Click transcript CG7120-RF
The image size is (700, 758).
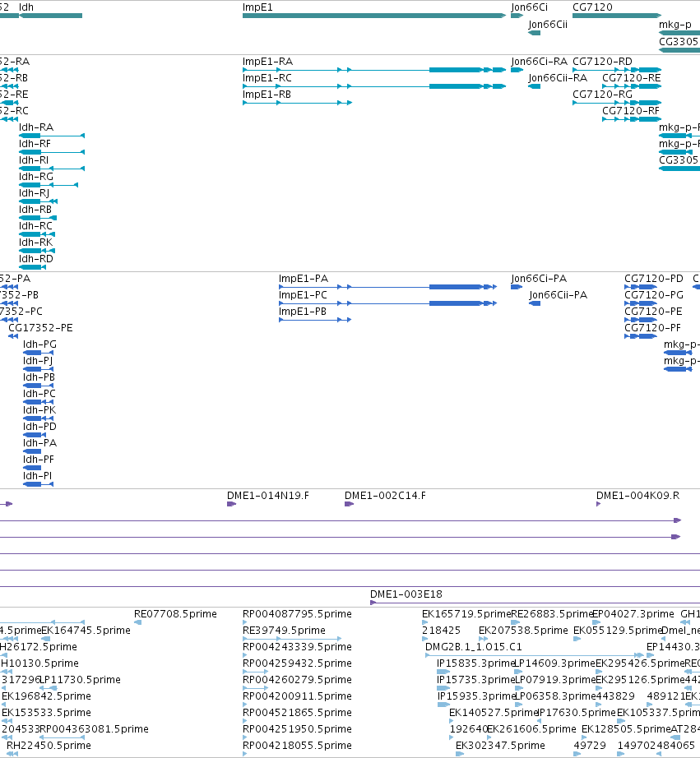point(632,119)
